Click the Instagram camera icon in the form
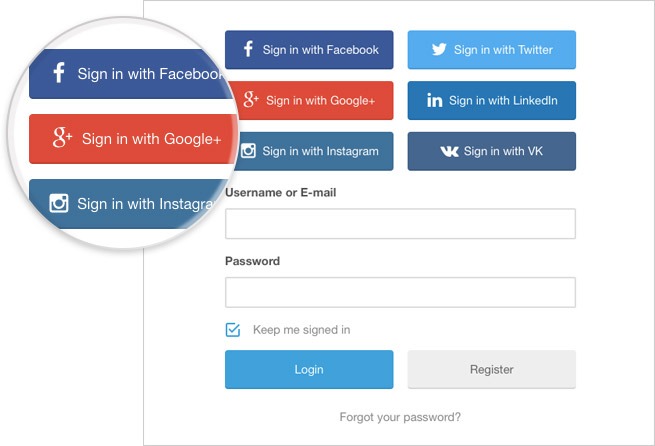This screenshot has width=655, height=446. 248,152
